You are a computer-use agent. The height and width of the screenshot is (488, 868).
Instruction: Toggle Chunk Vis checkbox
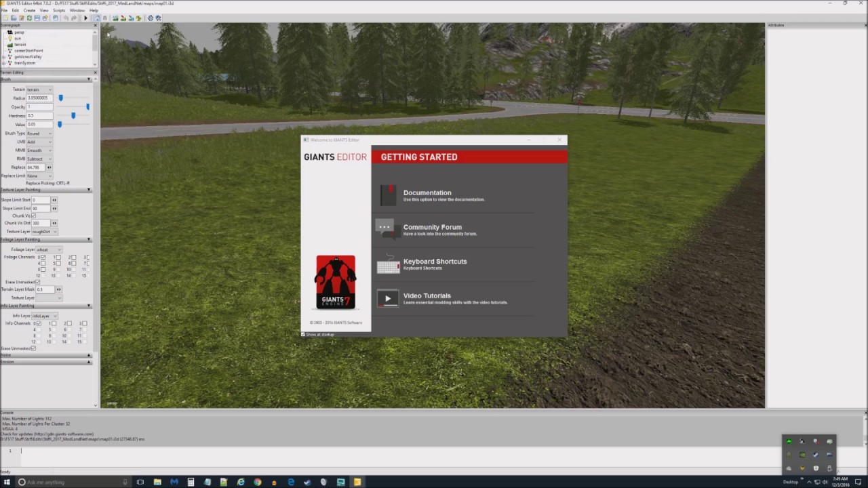[33, 216]
